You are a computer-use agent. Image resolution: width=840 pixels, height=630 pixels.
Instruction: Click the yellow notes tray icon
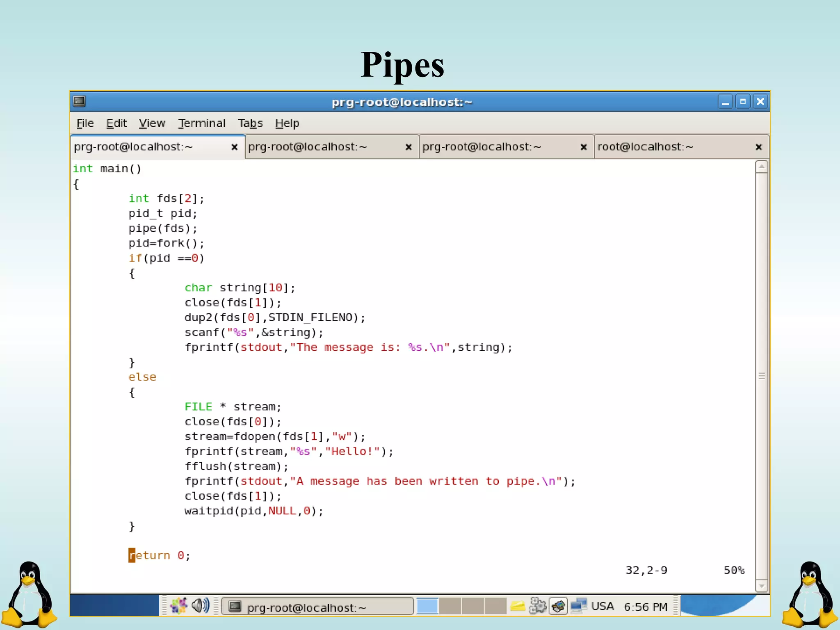pyautogui.click(x=518, y=606)
